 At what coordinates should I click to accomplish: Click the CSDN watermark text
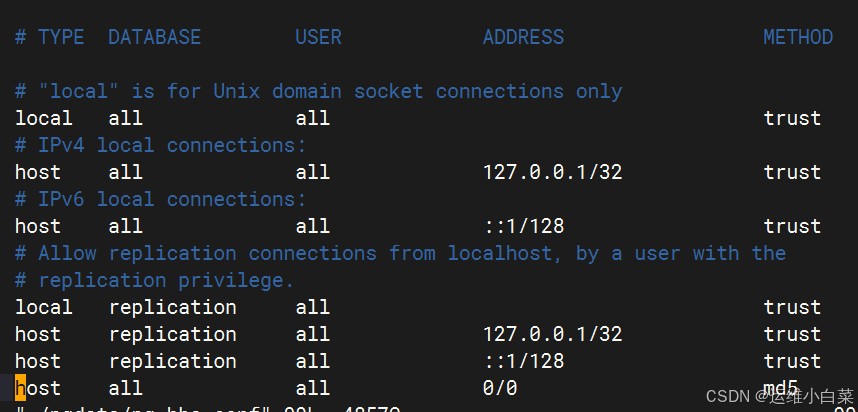click(779, 396)
